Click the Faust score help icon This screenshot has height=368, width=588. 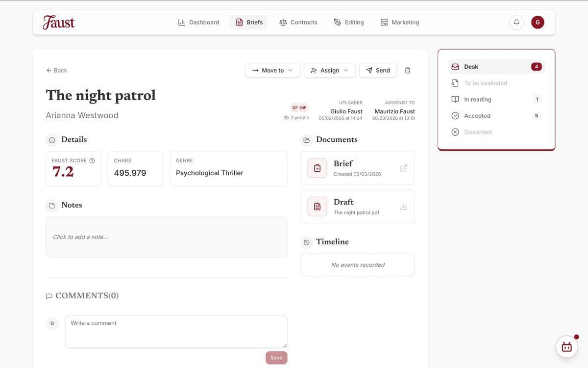point(92,160)
